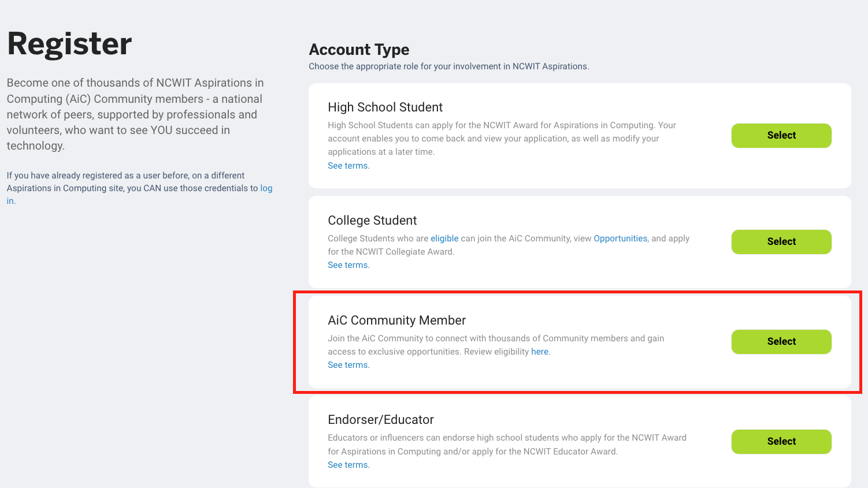This screenshot has height=488, width=868.
Task: Open See terms under College Student
Action: point(348,265)
